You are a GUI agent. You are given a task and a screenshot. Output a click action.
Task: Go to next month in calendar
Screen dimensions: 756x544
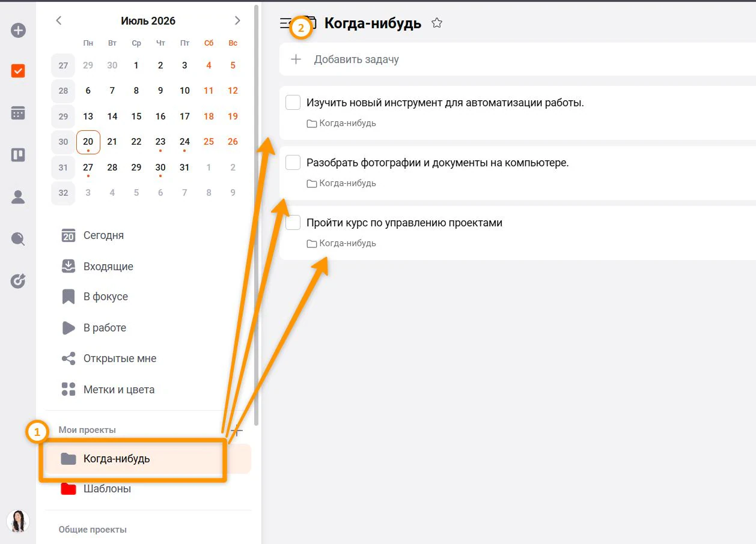(237, 20)
